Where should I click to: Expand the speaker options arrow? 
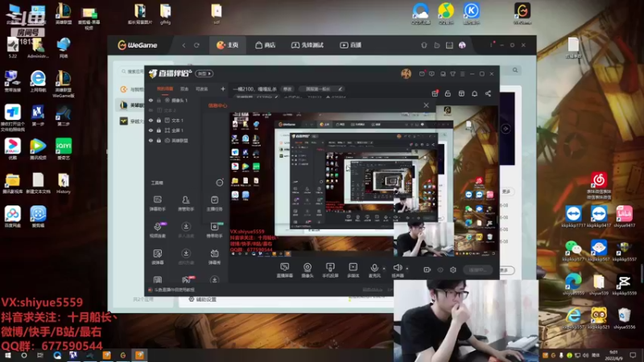click(x=407, y=269)
